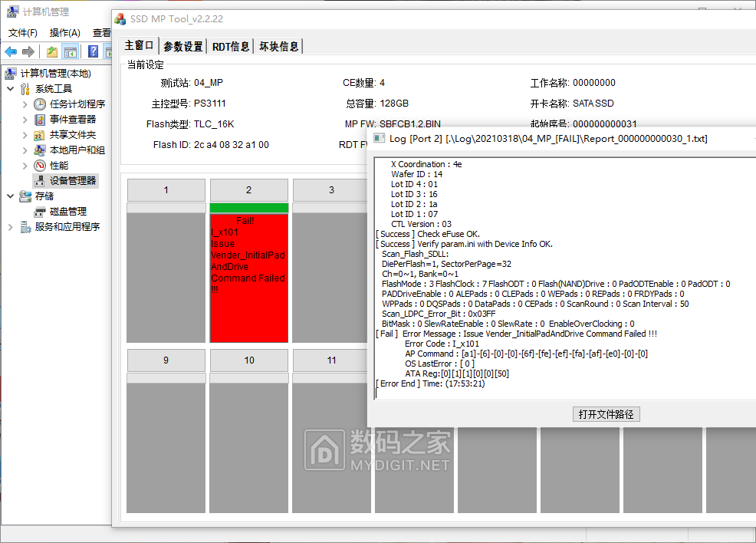
Task: Click the 事件查看器 icon in the tree
Action: click(x=40, y=120)
